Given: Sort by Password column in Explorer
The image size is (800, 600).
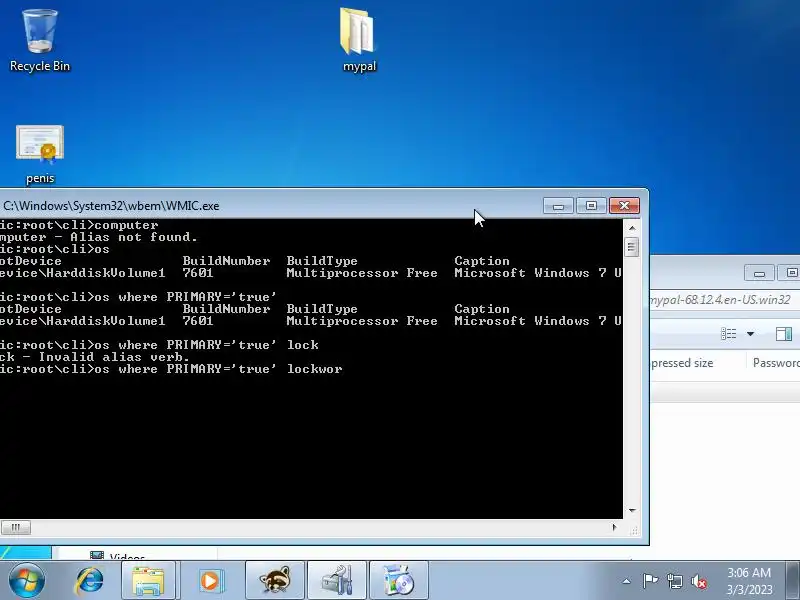Looking at the screenshot, I should point(776,363).
